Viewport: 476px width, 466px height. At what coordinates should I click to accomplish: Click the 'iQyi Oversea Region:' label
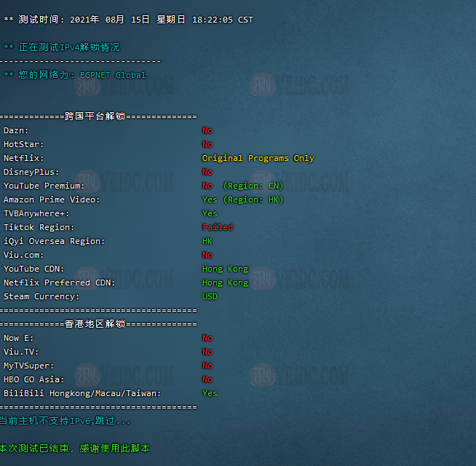pos(54,241)
